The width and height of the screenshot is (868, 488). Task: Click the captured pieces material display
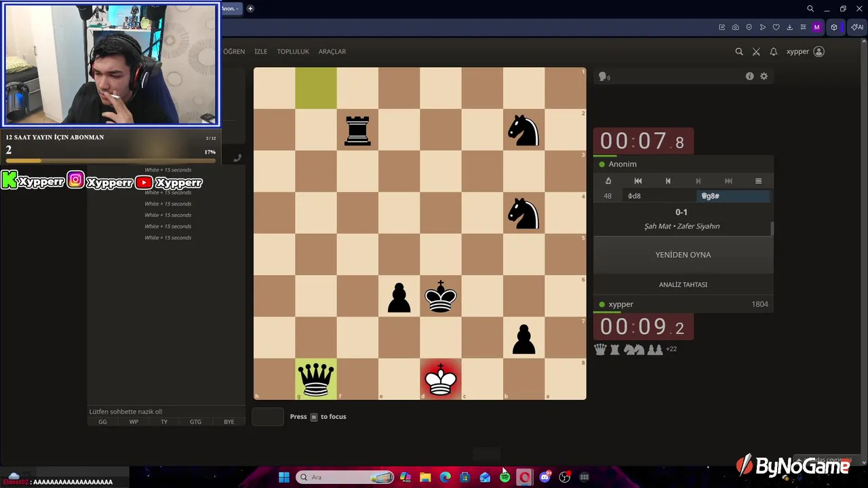point(635,349)
